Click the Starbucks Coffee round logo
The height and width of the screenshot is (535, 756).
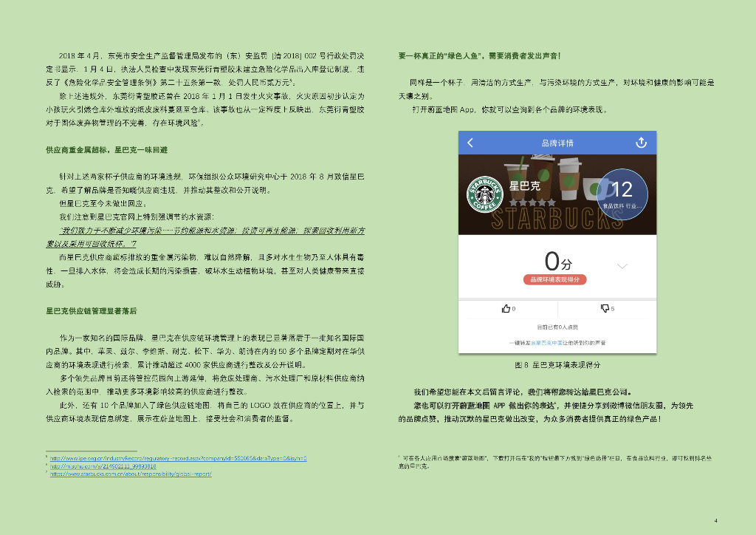[484, 194]
